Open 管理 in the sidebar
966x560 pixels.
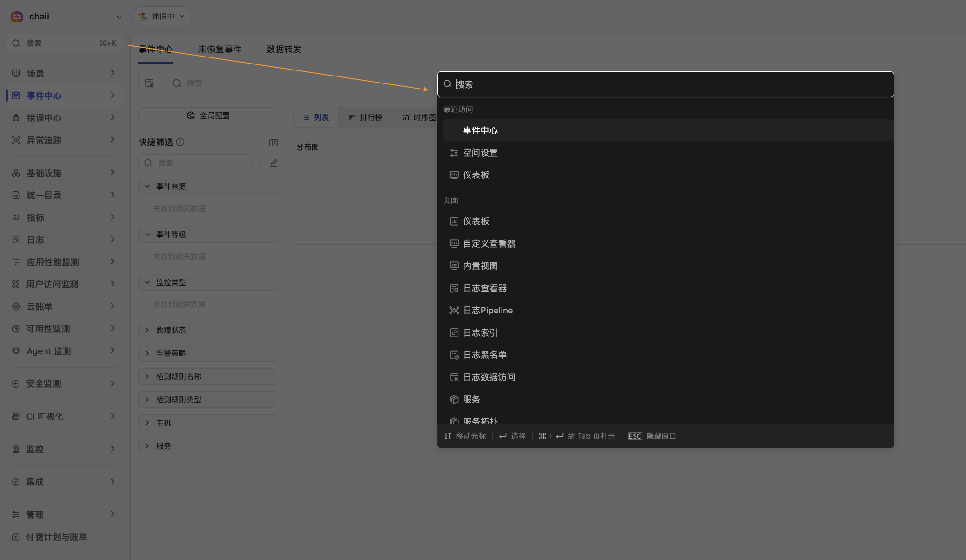64,515
